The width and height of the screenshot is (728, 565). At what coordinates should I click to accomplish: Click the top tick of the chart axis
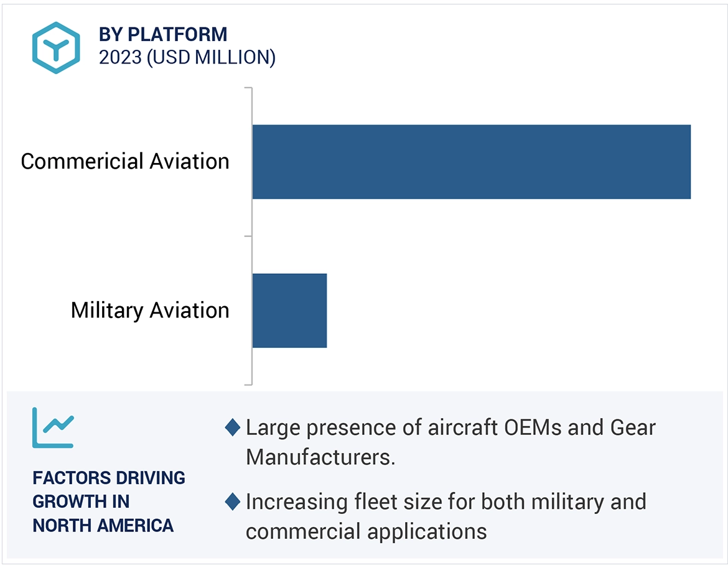(x=248, y=88)
